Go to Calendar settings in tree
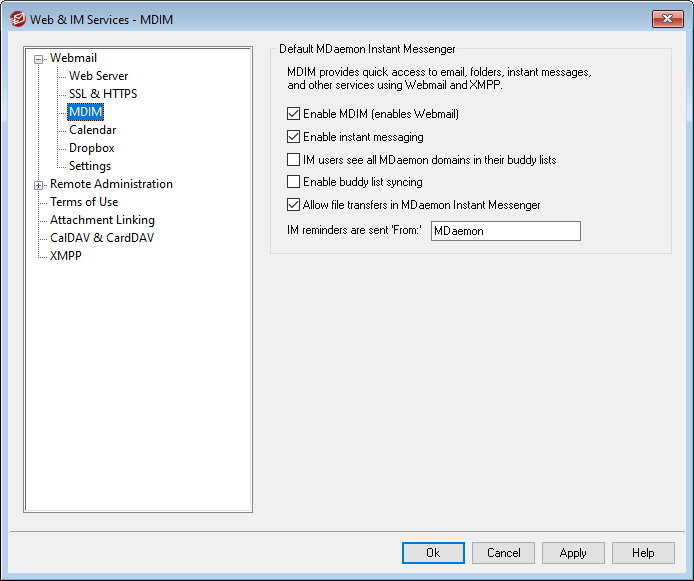Viewport: 694px width, 581px height. click(92, 130)
